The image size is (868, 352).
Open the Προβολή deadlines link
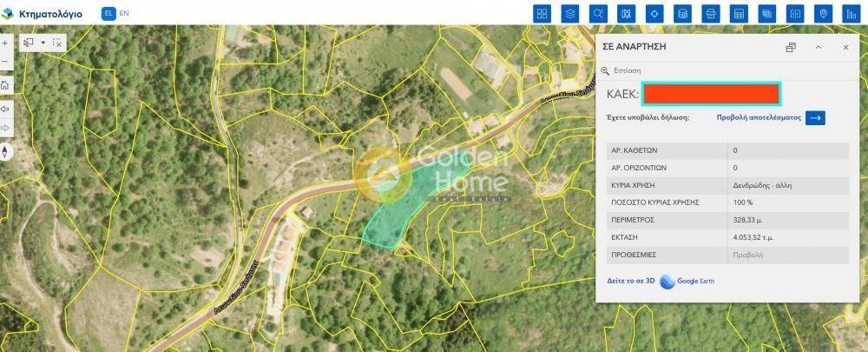tap(747, 255)
